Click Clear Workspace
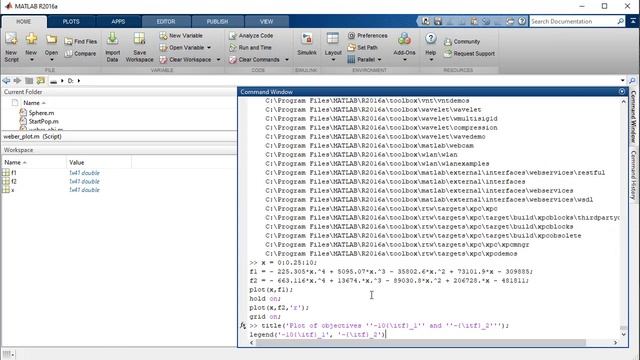 185,60
